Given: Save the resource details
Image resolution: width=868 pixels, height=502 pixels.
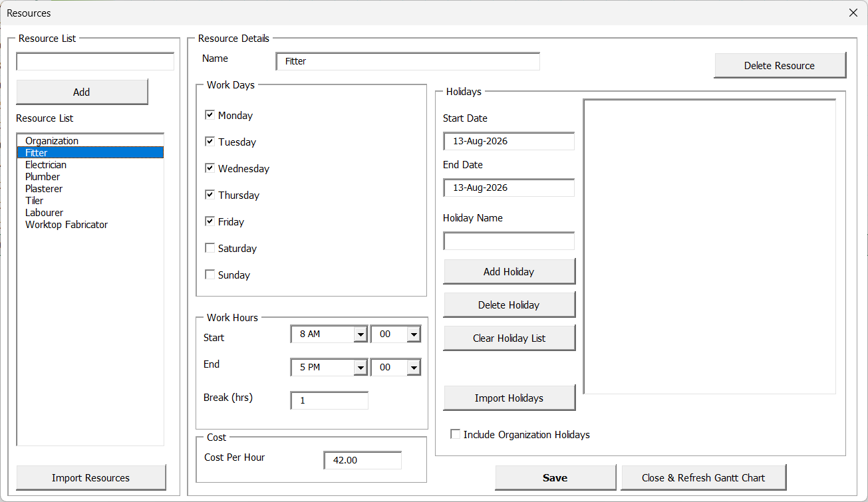Looking at the screenshot, I should click(555, 477).
